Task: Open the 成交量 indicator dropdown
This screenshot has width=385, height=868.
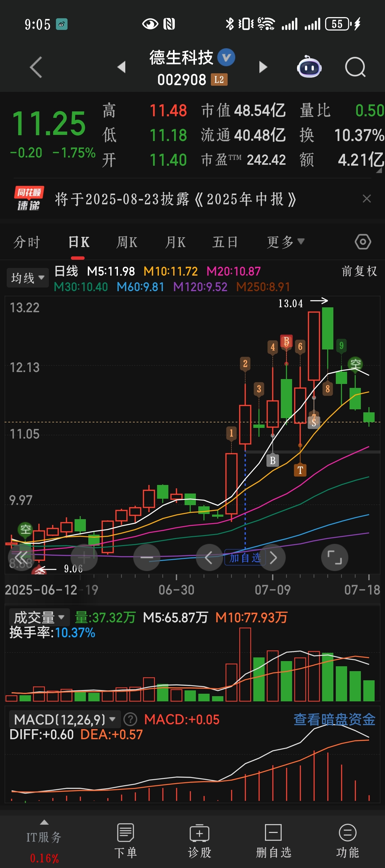Action: (x=39, y=618)
